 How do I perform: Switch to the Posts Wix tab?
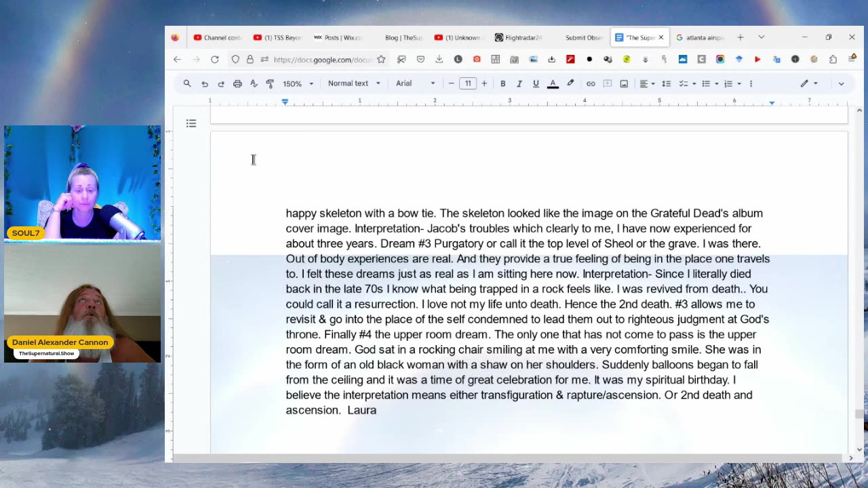338,37
